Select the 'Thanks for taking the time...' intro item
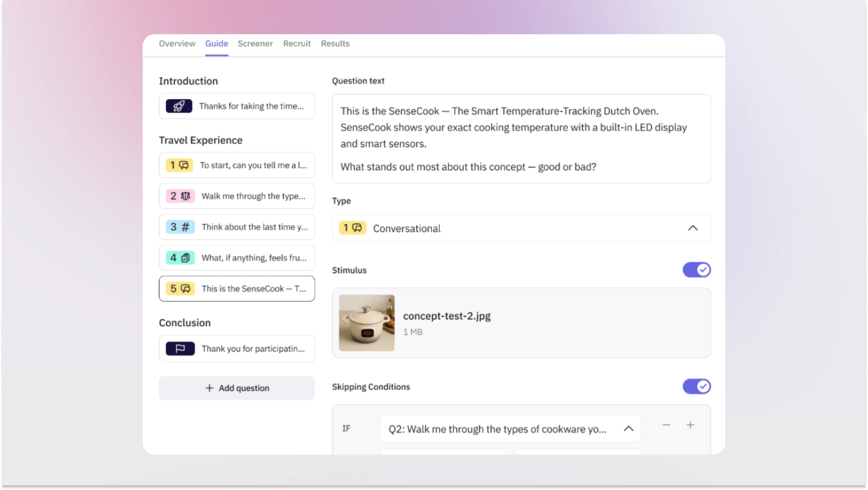Viewport: 868px width, 490px height. click(237, 106)
